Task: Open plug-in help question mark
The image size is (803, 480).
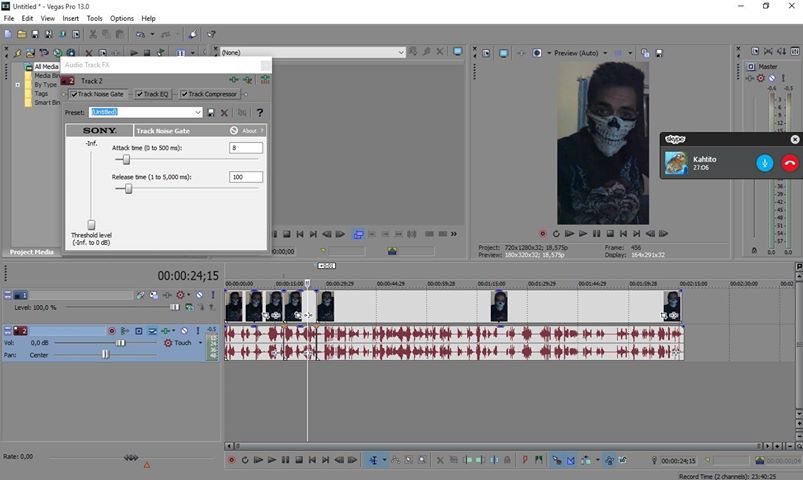Action: (260, 113)
